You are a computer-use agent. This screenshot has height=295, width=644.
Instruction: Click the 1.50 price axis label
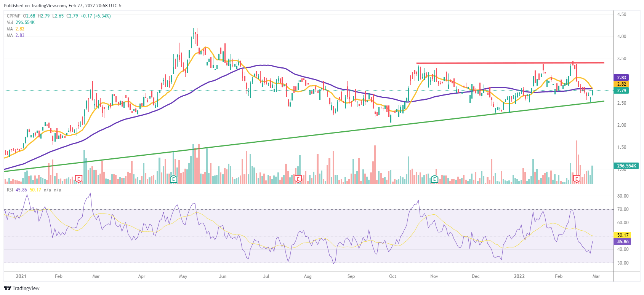(x=622, y=147)
